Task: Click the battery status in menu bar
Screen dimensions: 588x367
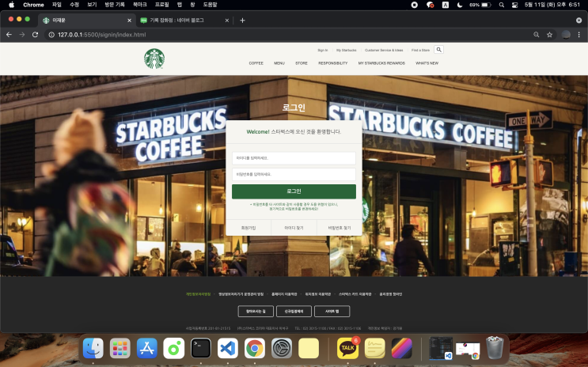Action: pyautogui.click(x=480, y=5)
